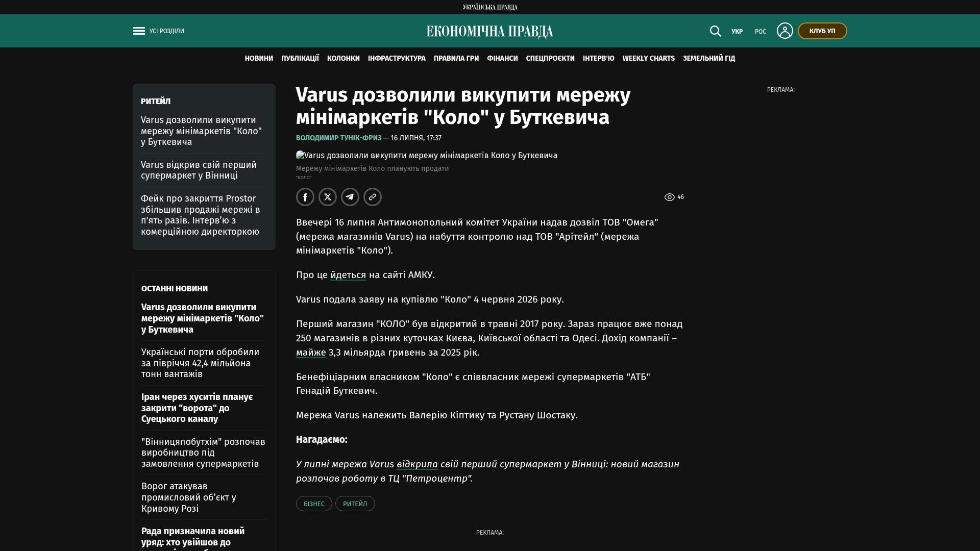Open the user profile icon
This screenshot has height=551, width=980.
pos(785,31)
